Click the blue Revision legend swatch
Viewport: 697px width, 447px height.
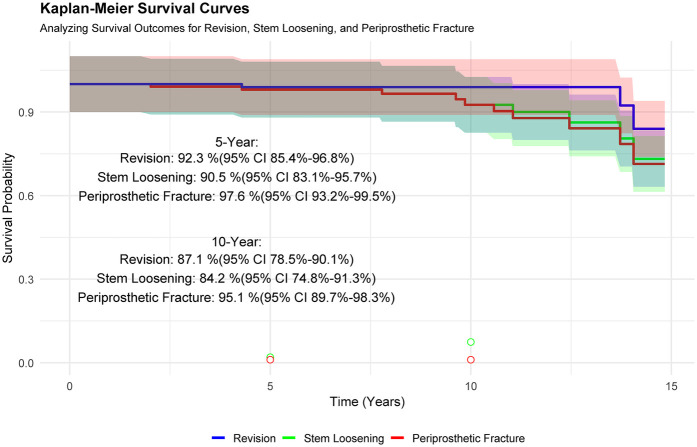[219, 439]
